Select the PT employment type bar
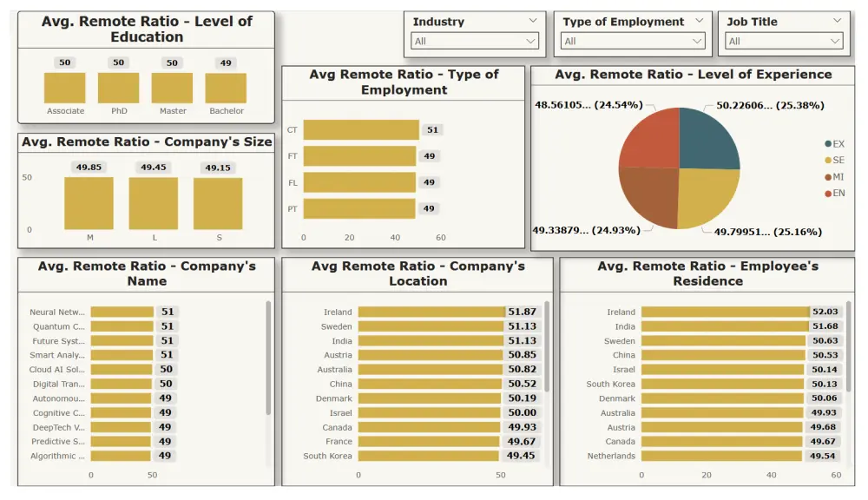 click(x=359, y=208)
